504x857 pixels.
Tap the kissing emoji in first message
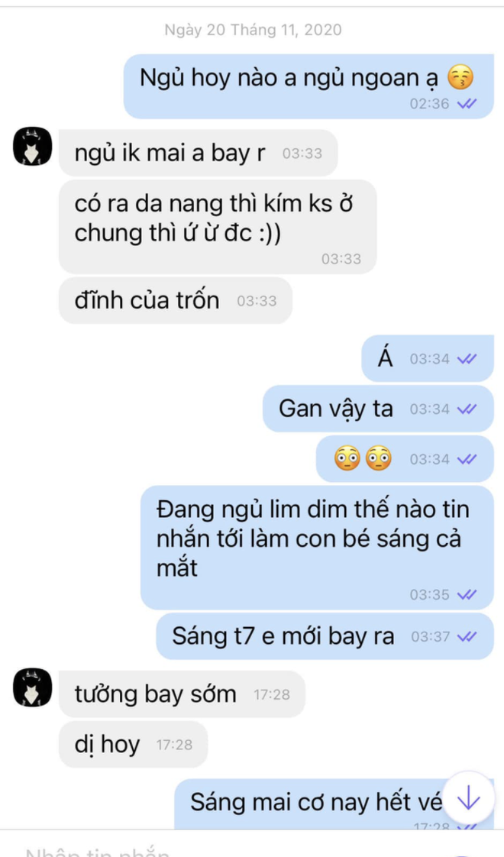point(460,78)
